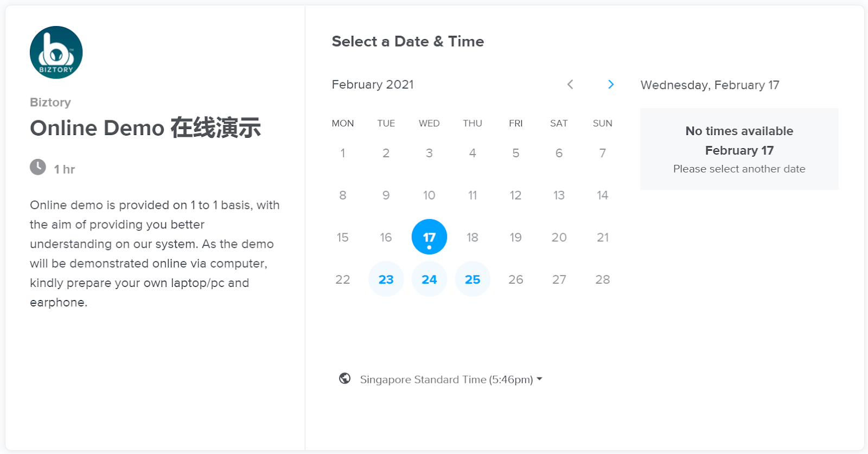Click the clock duration icon
This screenshot has height=454, width=868.
pos(38,167)
